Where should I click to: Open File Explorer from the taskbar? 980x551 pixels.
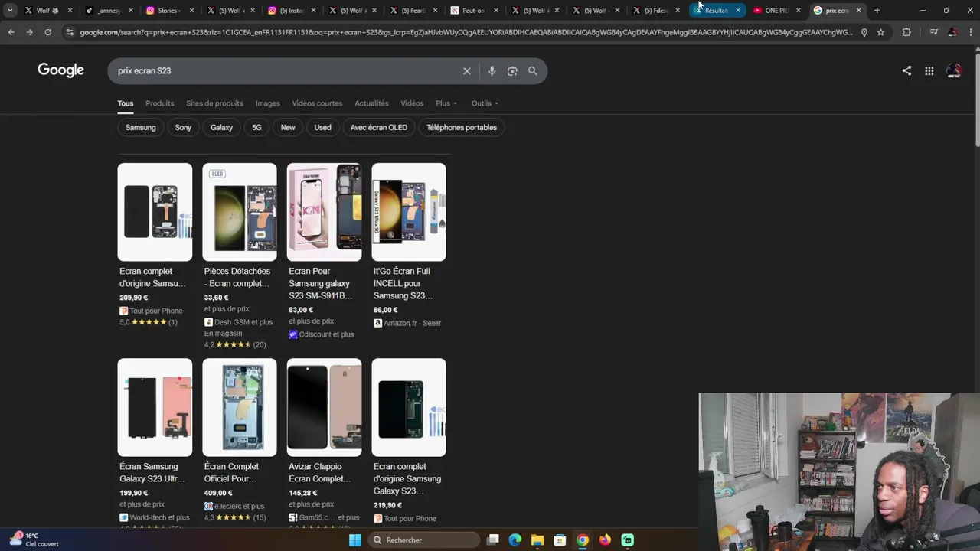[537, 540]
